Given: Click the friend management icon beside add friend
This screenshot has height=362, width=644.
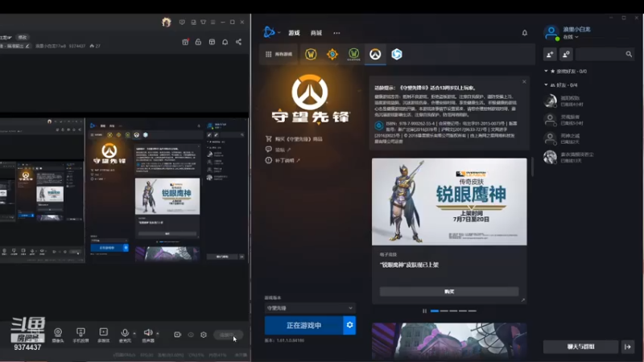Looking at the screenshot, I should 566,54.
